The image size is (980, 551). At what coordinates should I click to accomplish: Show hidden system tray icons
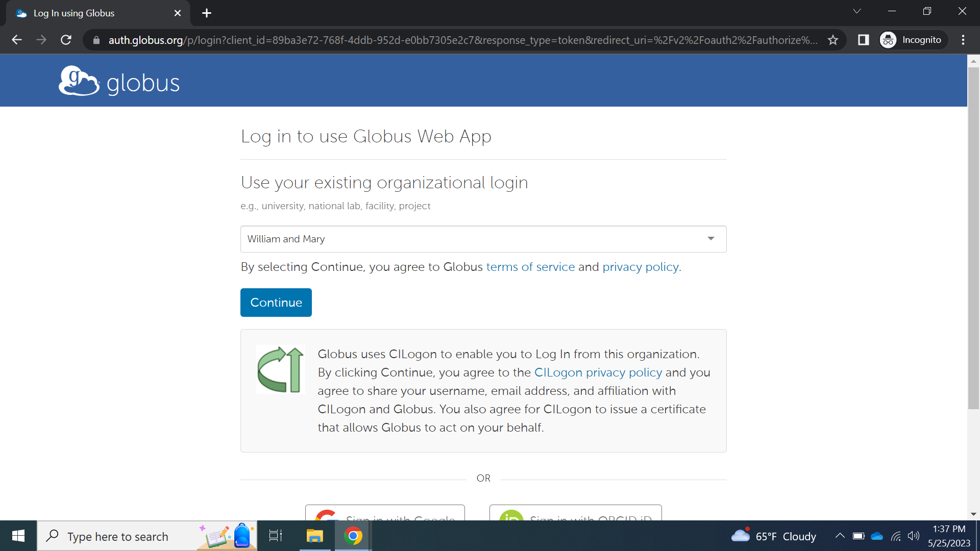pyautogui.click(x=840, y=536)
